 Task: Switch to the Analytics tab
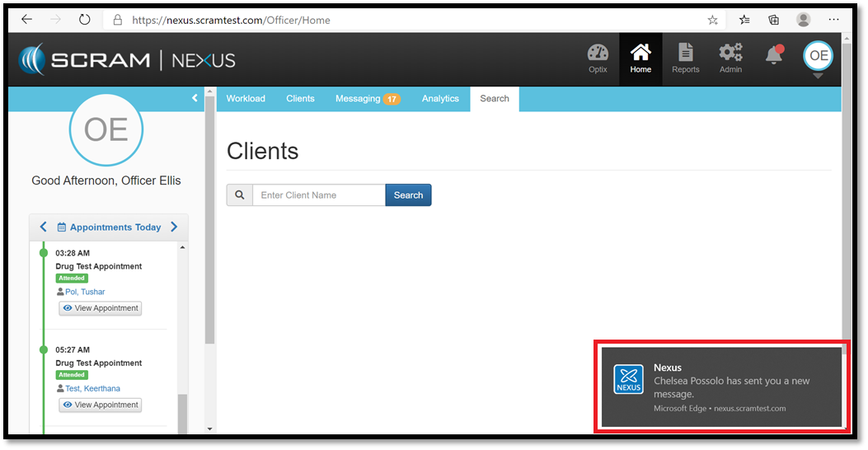(x=440, y=98)
